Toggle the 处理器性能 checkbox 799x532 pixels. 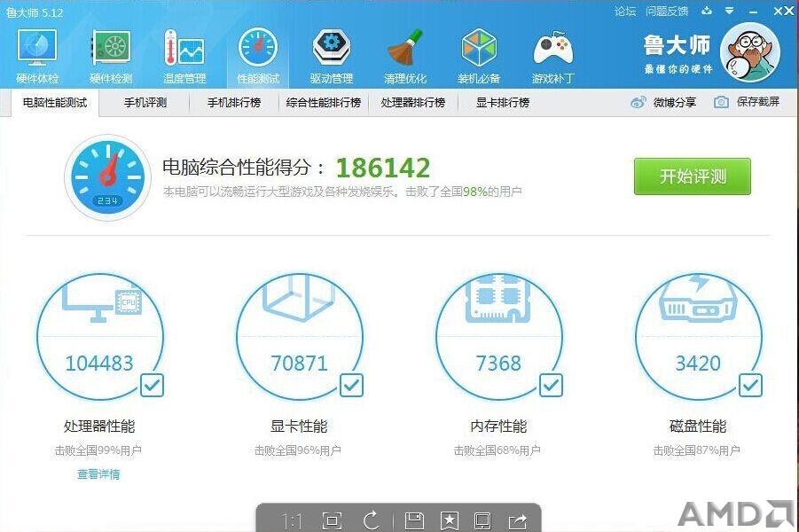click(152, 385)
